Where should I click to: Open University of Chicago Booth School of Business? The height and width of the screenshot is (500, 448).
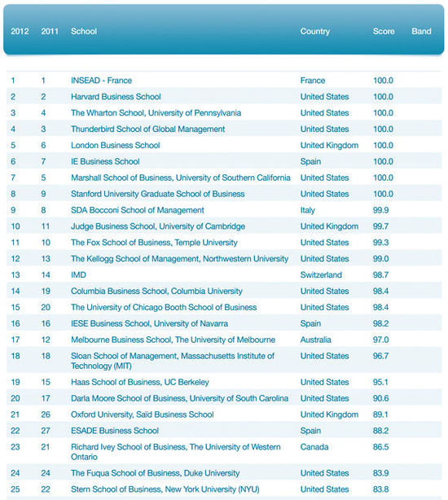[x=164, y=307]
